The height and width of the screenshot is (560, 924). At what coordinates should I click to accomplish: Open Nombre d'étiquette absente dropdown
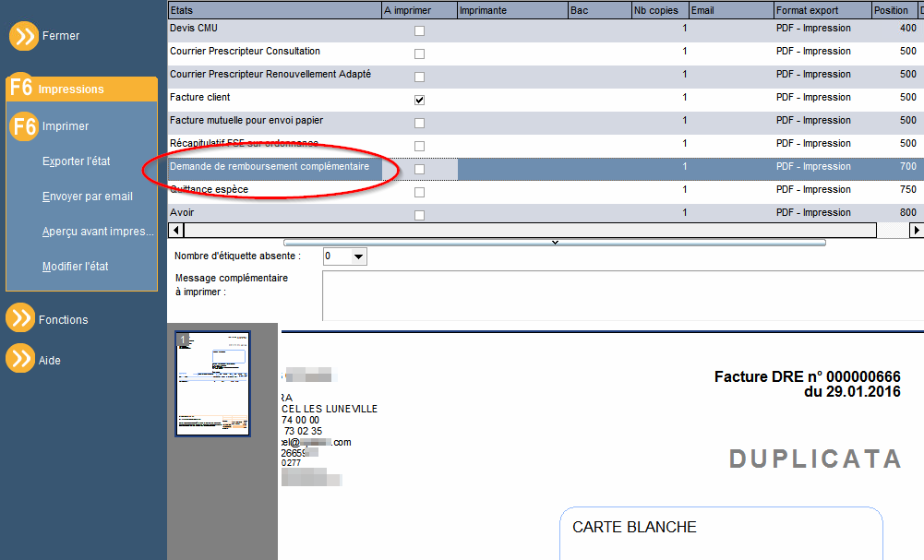[x=358, y=256]
